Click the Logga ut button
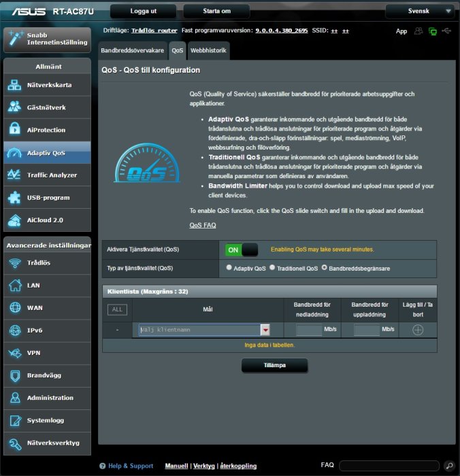This screenshot has width=460, height=476. (143, 12)
